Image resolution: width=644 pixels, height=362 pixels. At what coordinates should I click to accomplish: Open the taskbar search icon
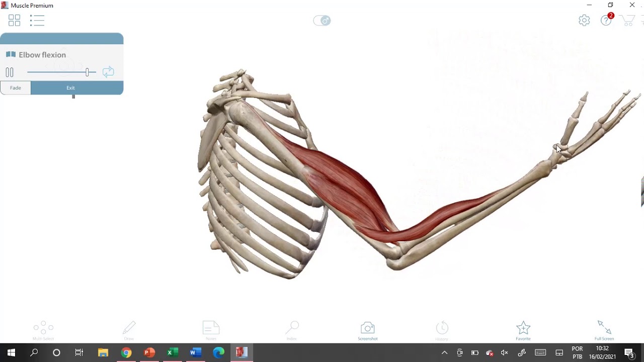point(34,352)
